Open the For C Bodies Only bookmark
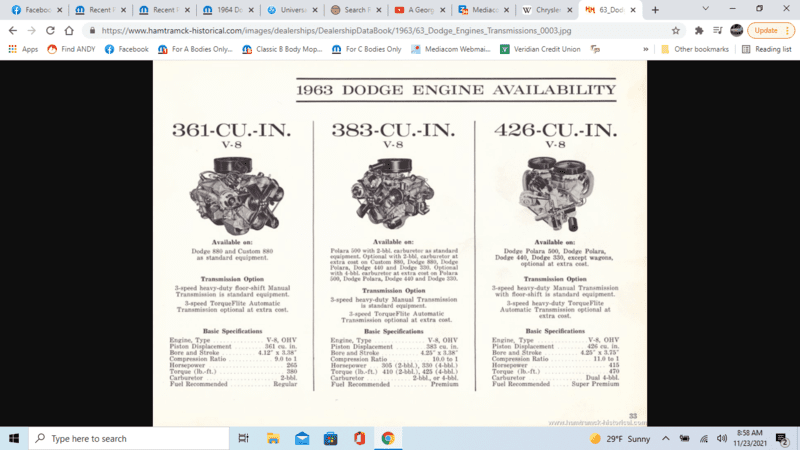800x450 pixels. (366, 49)
